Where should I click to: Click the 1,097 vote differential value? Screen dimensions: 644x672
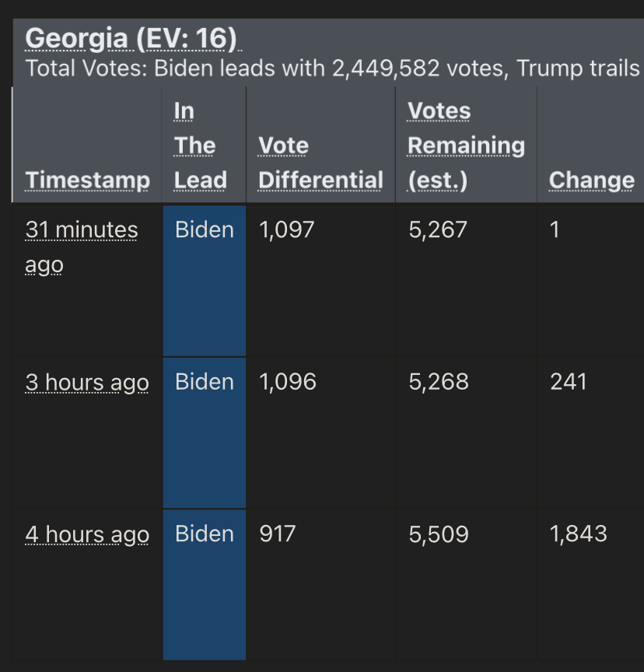tap(287, 230)
